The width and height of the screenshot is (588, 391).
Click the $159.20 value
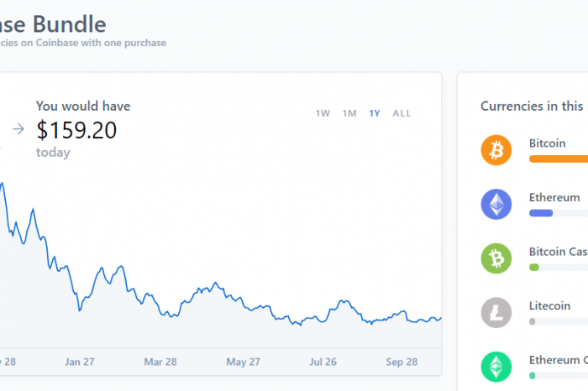[x=76, y=130]
